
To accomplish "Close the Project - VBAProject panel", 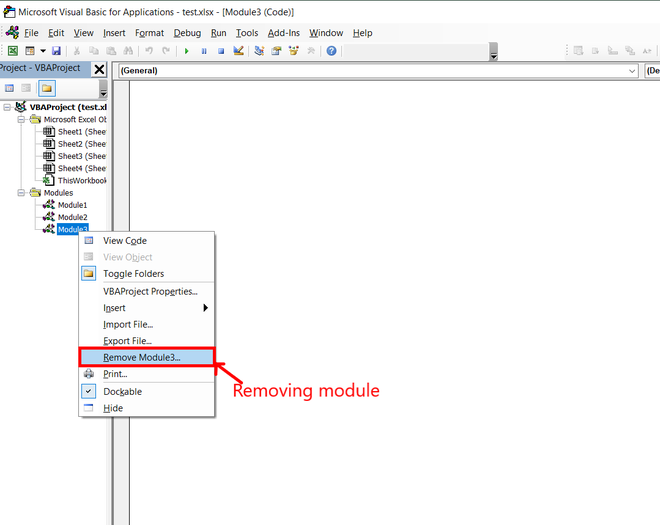I will pyautogui.click(x=99, y=69).
